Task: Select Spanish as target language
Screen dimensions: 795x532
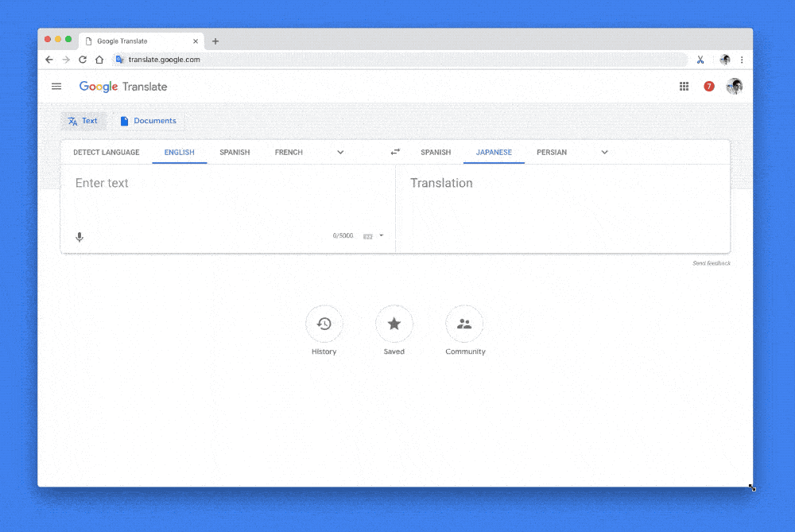Action: click(436, 152)
